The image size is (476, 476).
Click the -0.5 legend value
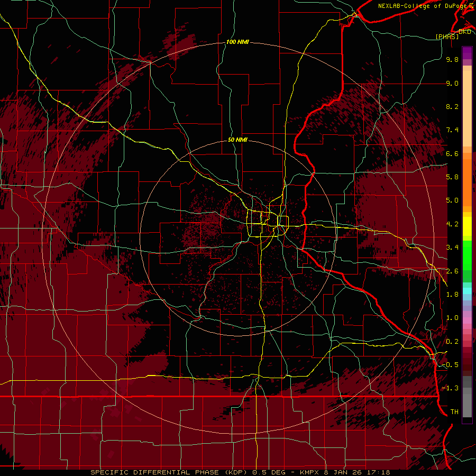[450, 365]
